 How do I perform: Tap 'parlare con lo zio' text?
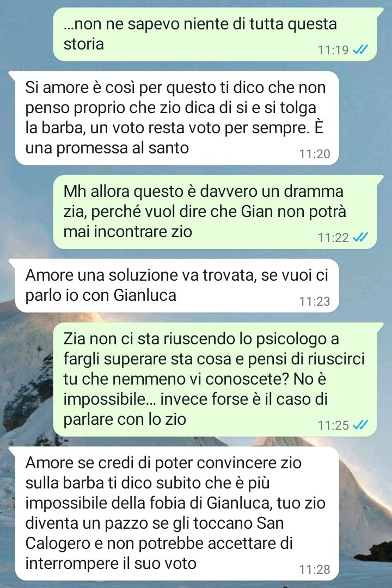click(x=125, y=419)
